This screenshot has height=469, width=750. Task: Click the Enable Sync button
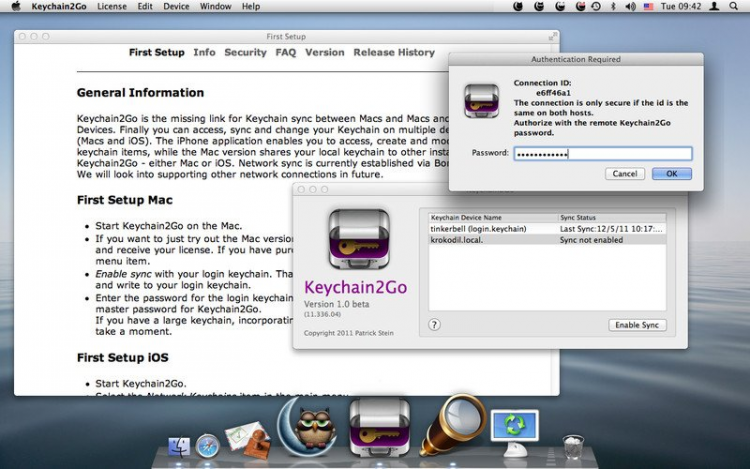637,325
